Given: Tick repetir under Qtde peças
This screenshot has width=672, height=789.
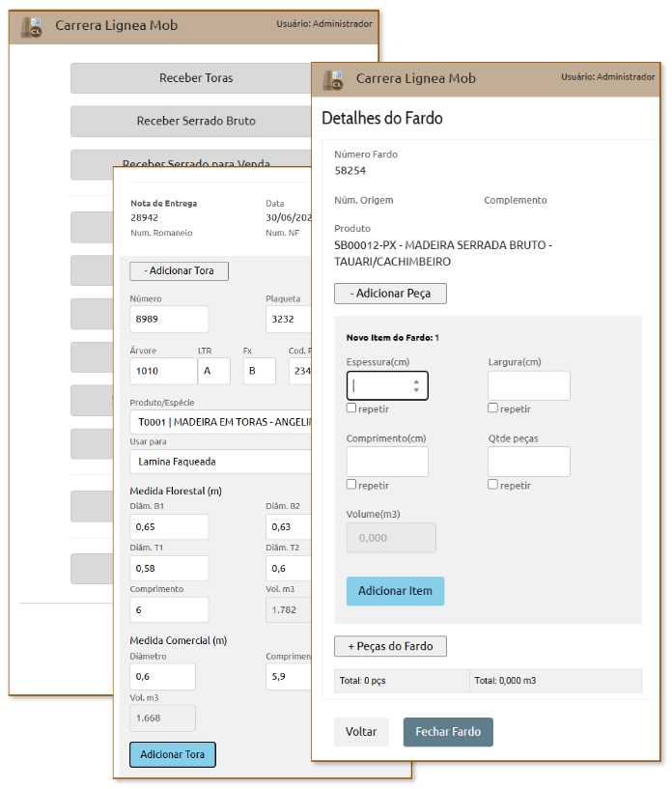Looking at the screenshot, I should (x=493, y=485).
